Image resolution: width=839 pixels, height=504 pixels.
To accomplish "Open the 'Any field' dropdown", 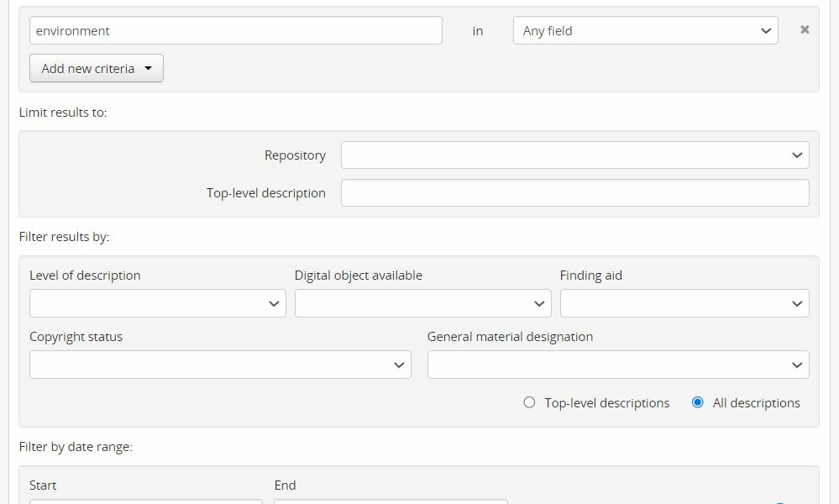I will (645, 31).
